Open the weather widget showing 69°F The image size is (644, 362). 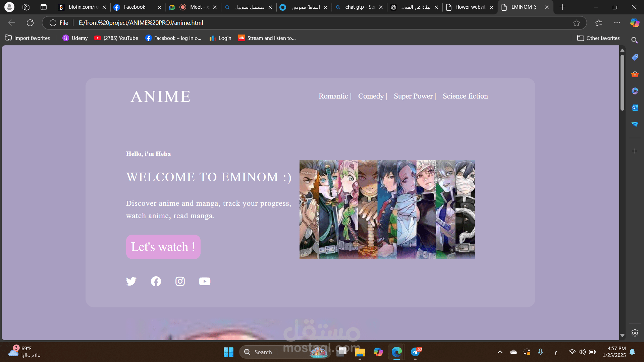point(24,352)
